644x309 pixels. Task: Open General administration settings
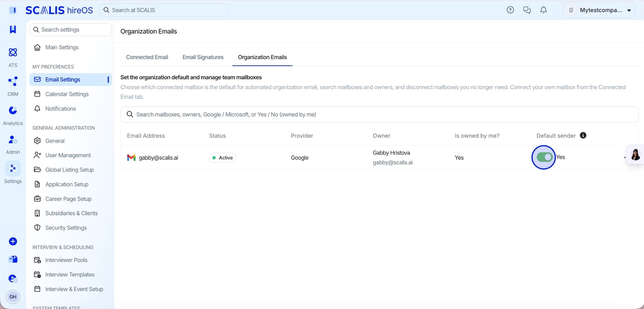(55, 141)
